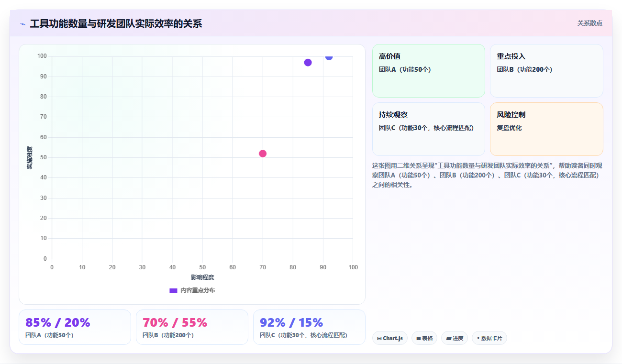Viewport: 622px width, 364px height.
Task: Select the 进度 tag chip
Action: (455, 338)
